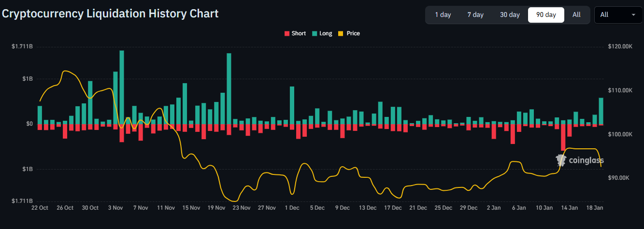Click the tallest green bar near 3 Nov

tap(122, 87)
